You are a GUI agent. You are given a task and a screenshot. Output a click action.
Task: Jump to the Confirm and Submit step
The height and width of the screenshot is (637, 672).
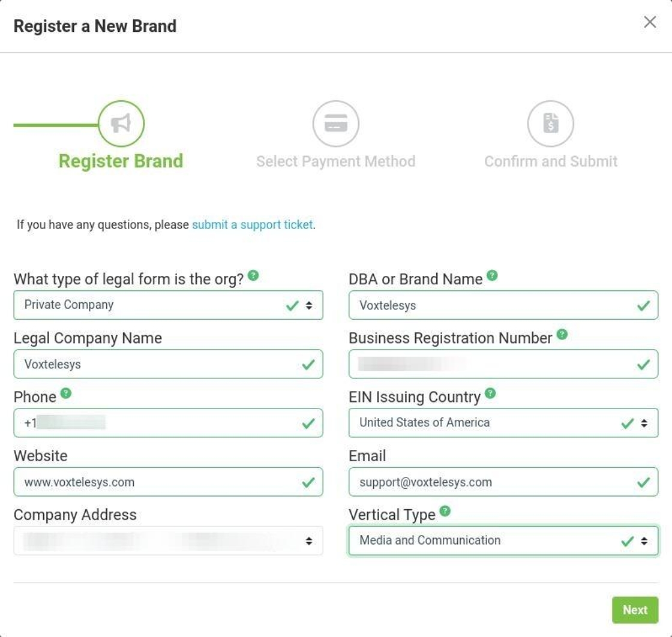[550, 161]
